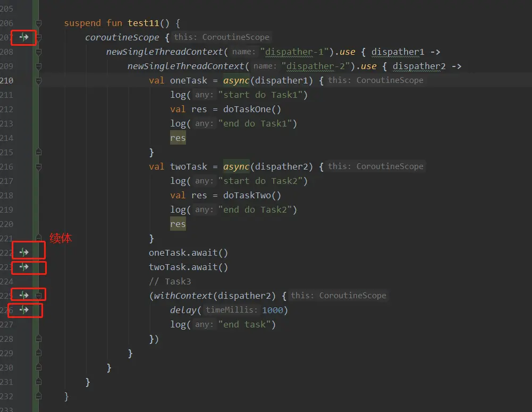Click newSingleThreadContext on line 208

(x=164, y=52)
